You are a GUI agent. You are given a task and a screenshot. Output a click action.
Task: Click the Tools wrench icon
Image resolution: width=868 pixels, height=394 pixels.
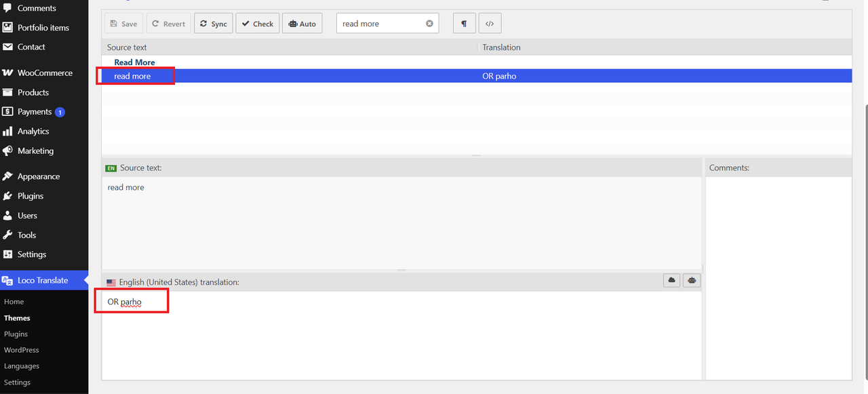point(7,235)
